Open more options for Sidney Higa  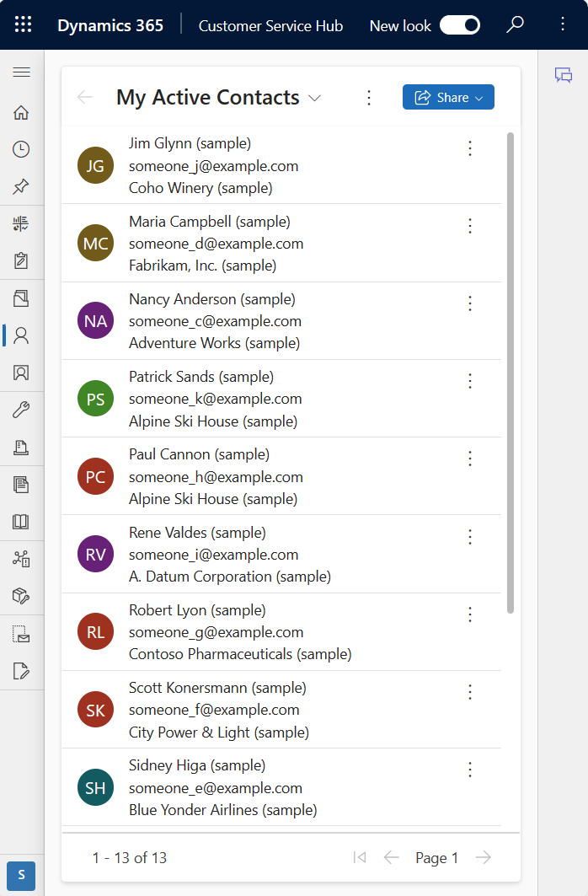pyautogui.click(x=470, y=770)
